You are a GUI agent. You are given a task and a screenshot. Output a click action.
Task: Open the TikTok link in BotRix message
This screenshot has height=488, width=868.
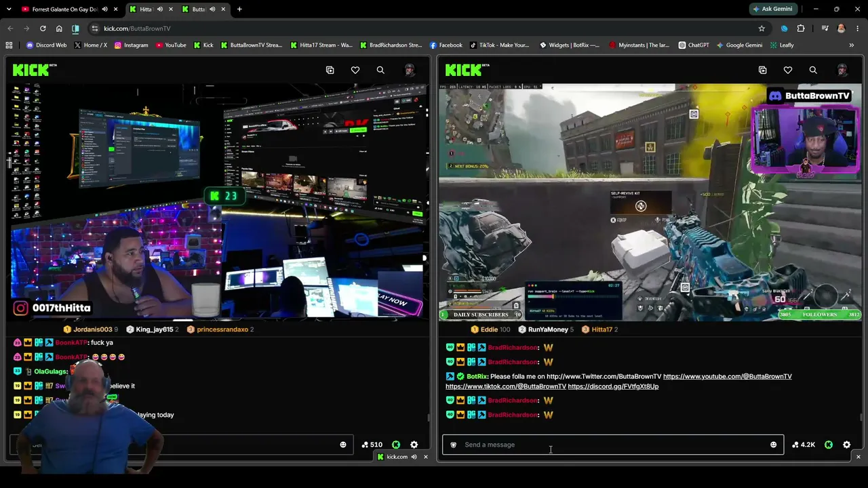click(x=506, y=386)
